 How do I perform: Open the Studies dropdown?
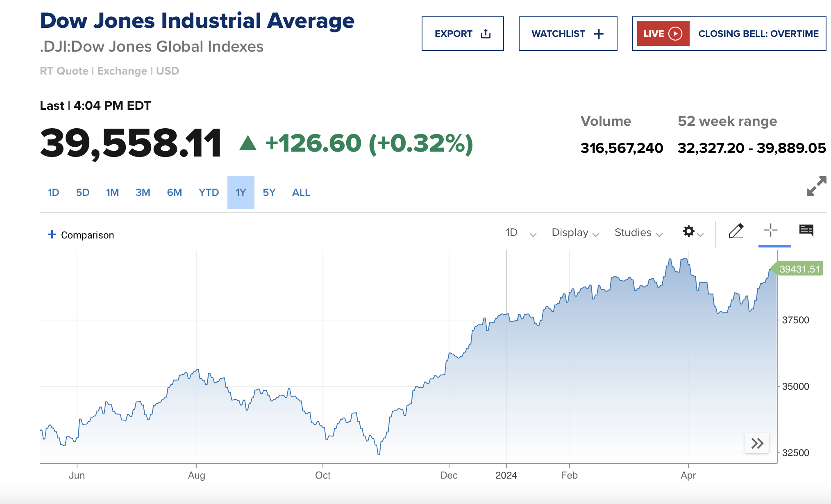click(x=638, y=233)
